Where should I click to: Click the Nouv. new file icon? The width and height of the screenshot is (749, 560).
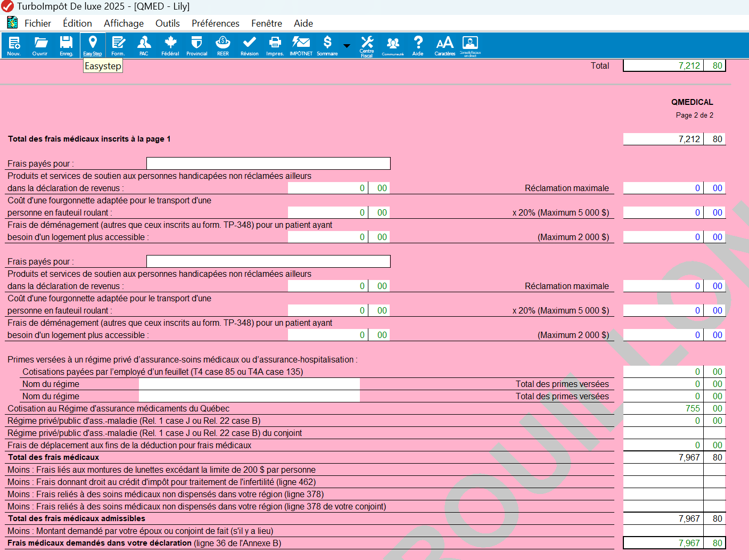[14, 46]
